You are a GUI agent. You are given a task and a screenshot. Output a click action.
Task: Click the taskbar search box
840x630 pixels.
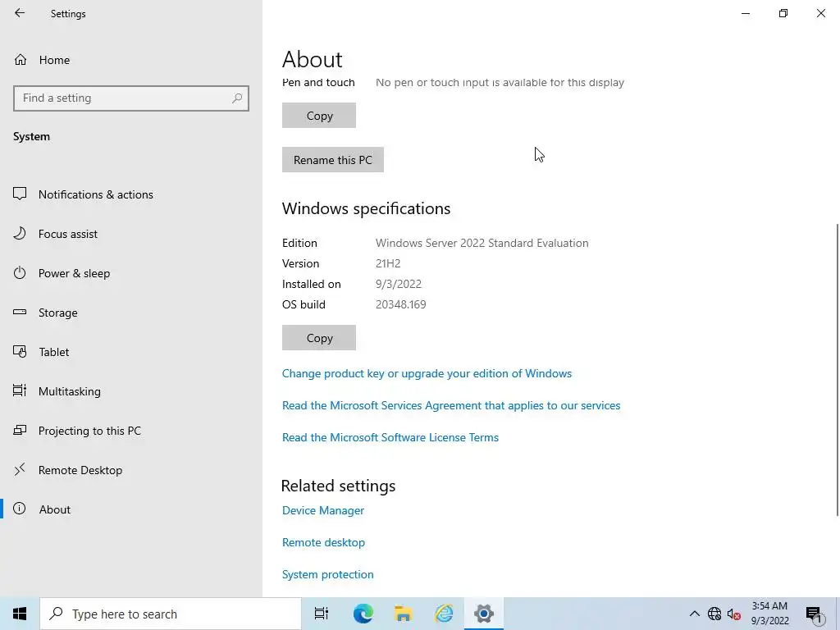pyautogui.click(x=171, y=614)
